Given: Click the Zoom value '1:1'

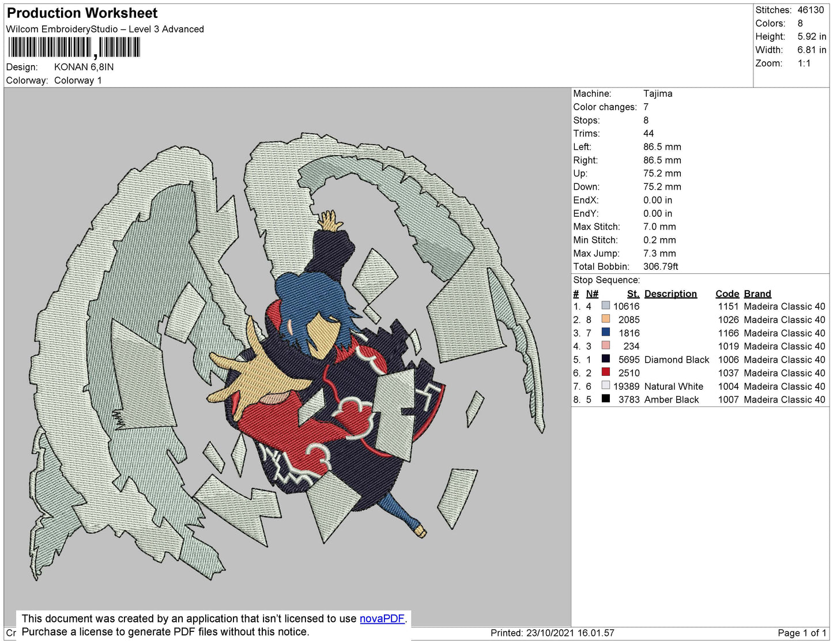Looking at the screenshot, I should pyautogui.click(x=804, y=63).
